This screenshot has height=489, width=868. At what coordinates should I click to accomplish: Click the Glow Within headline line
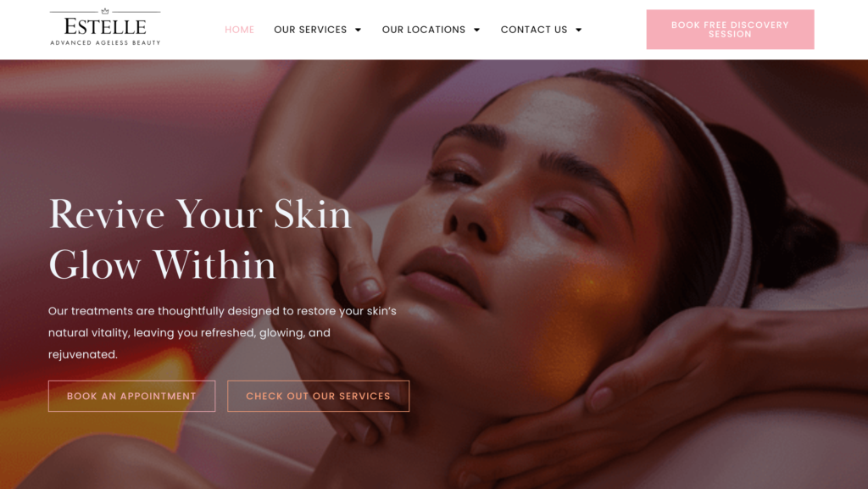coord(162,265)
